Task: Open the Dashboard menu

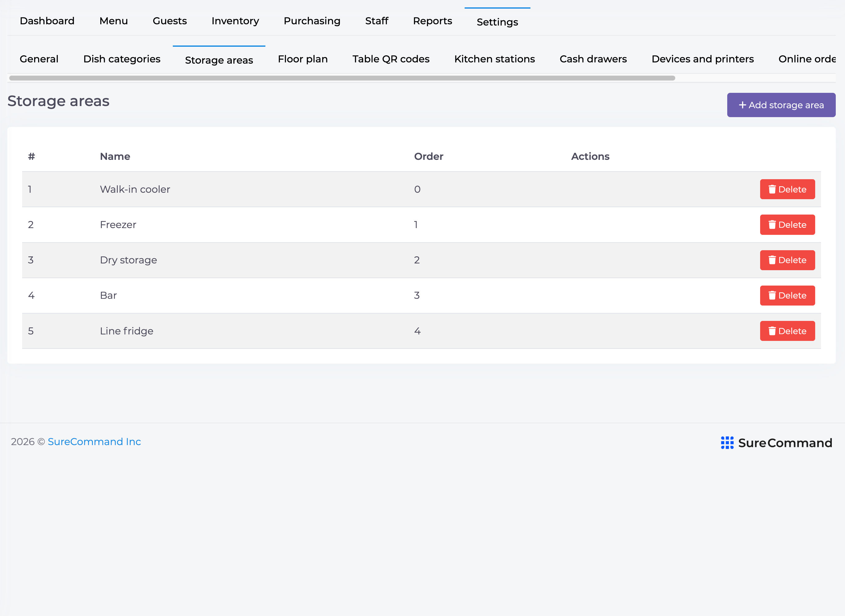Action: (x=47, y=21)
